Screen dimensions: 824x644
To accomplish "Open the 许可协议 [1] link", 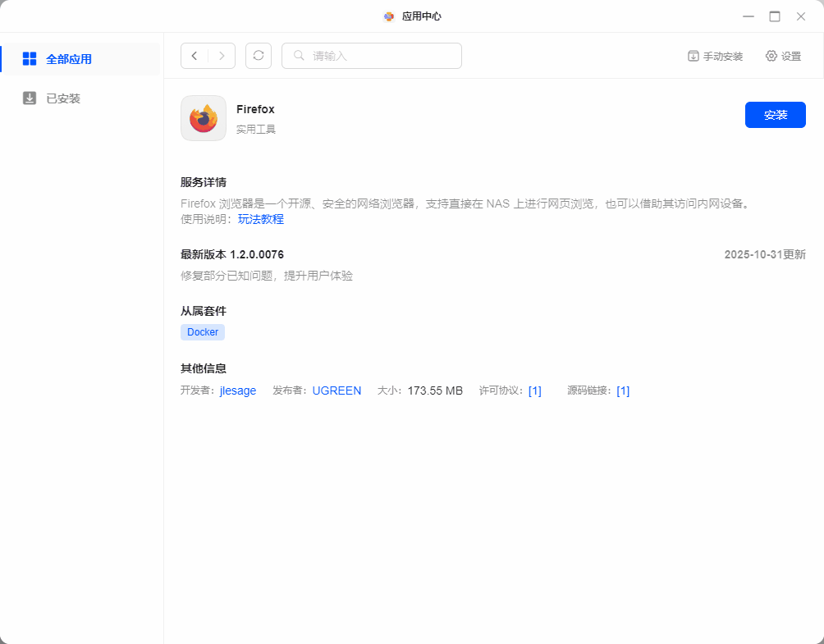I will (x=535, y=391).
